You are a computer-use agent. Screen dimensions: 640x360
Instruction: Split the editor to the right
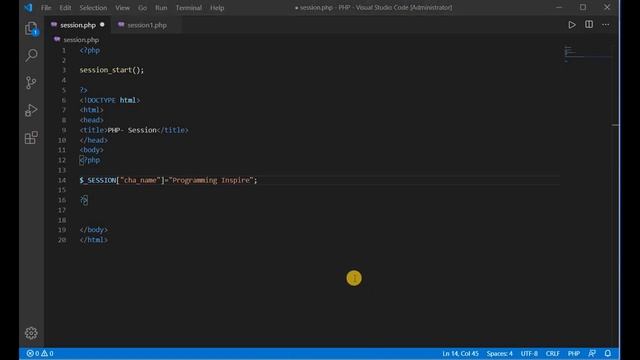pos(589,24)
